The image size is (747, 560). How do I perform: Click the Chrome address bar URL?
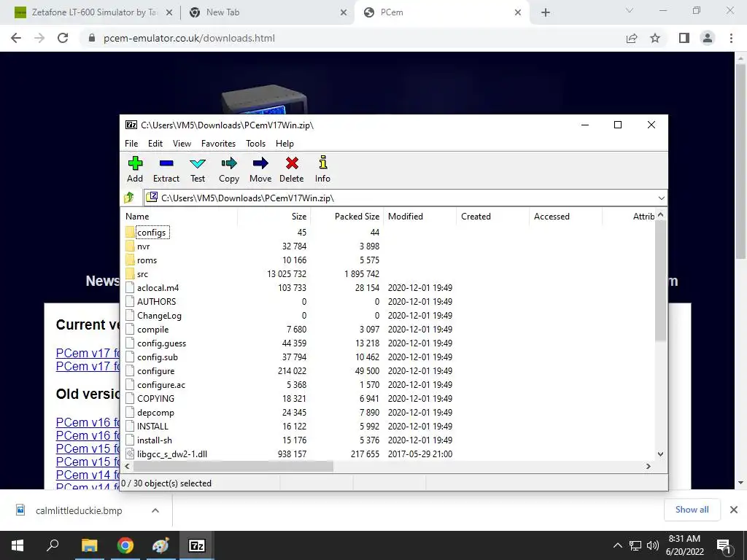[x=189, y=38]
